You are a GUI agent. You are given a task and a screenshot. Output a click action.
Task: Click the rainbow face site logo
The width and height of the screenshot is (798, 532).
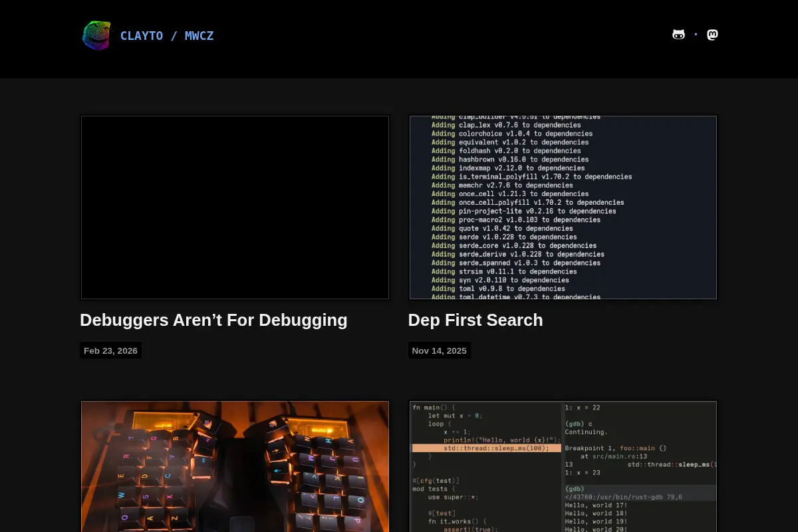tap(96, 35)
